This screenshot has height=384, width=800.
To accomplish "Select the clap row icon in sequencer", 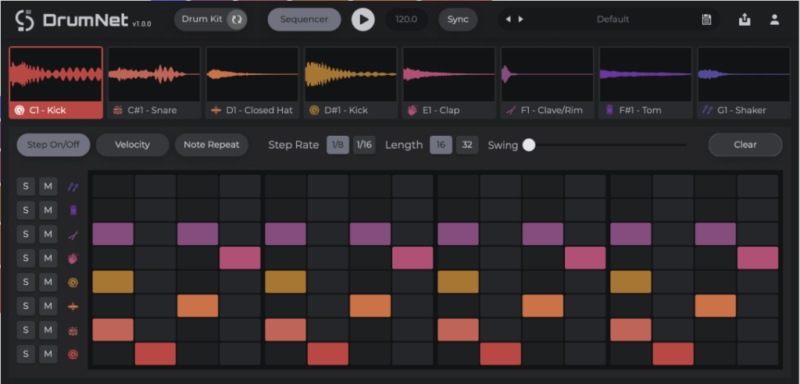I will pos(73,259).
